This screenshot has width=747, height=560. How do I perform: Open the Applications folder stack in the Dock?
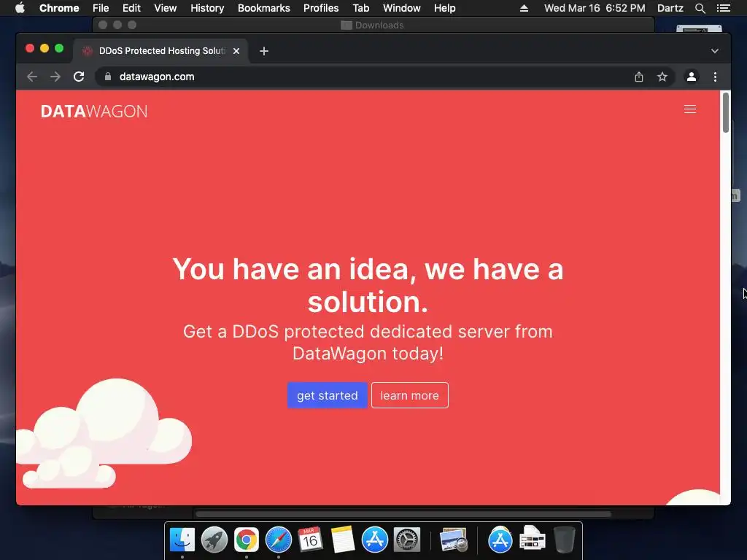click(500, 540)
